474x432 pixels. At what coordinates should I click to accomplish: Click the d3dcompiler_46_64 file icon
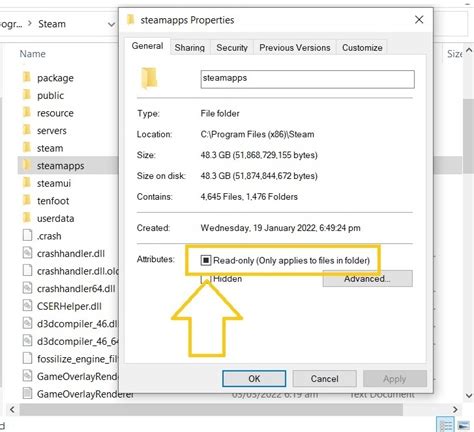(x=27, y=341)
